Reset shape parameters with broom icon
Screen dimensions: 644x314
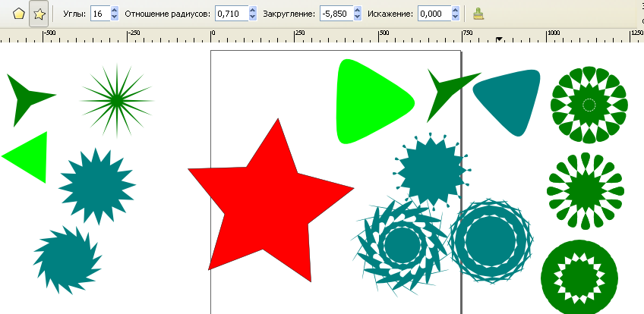point(478,14)
